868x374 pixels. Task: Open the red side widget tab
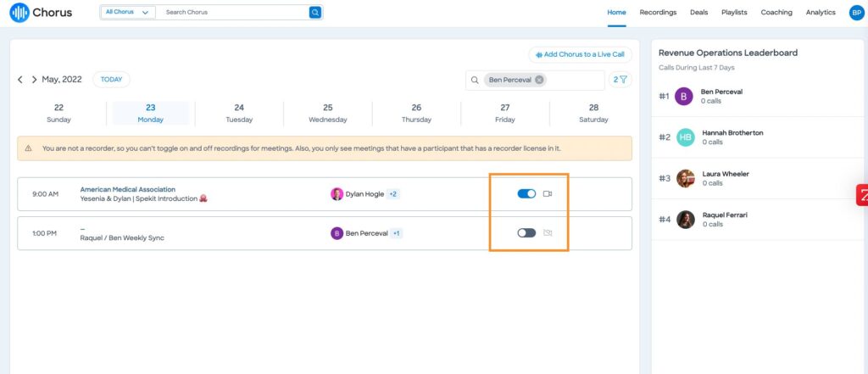click(862, 195)
